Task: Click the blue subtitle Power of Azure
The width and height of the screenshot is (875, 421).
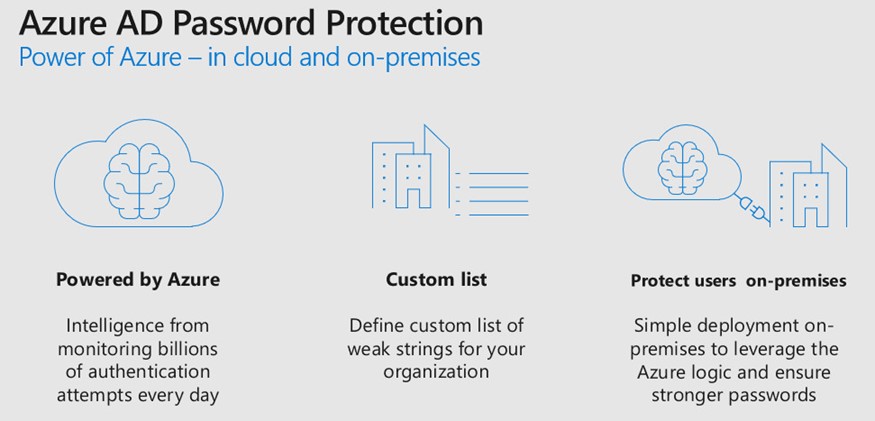Action: click(x=249, y=57)
